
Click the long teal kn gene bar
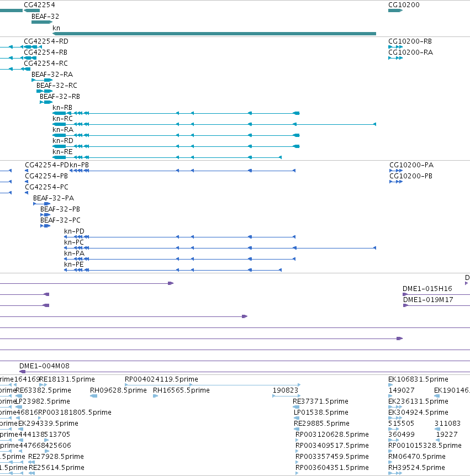[x=214, y=34]
